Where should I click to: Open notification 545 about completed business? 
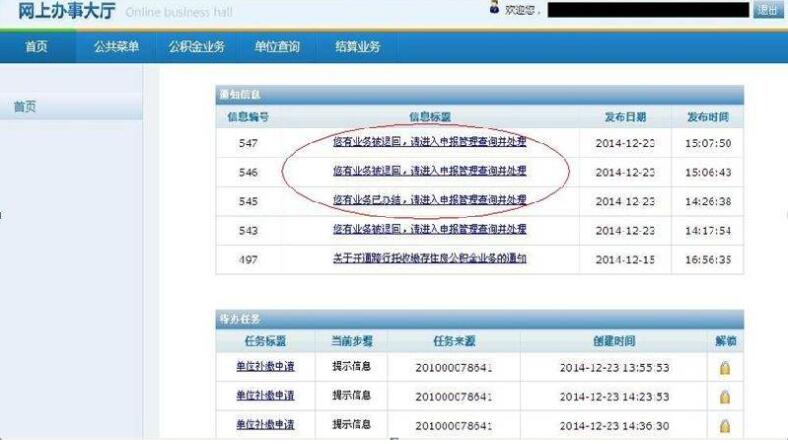[429, 201]
